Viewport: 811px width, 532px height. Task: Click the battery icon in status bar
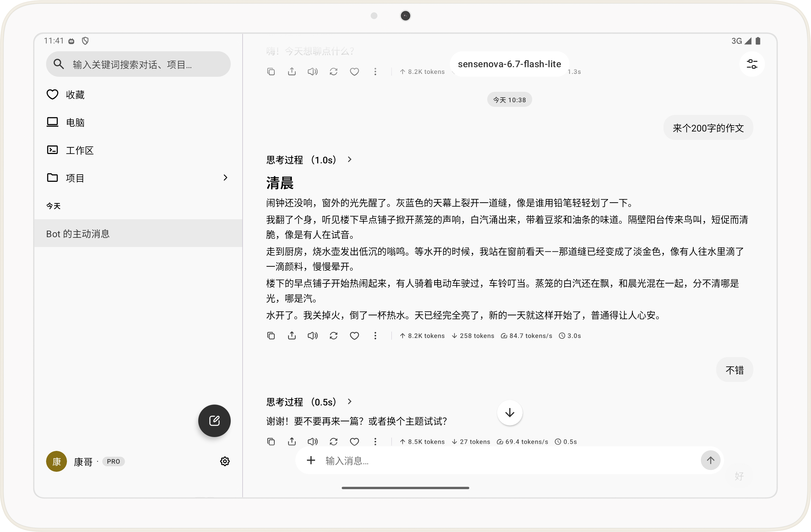click(758, 41)
